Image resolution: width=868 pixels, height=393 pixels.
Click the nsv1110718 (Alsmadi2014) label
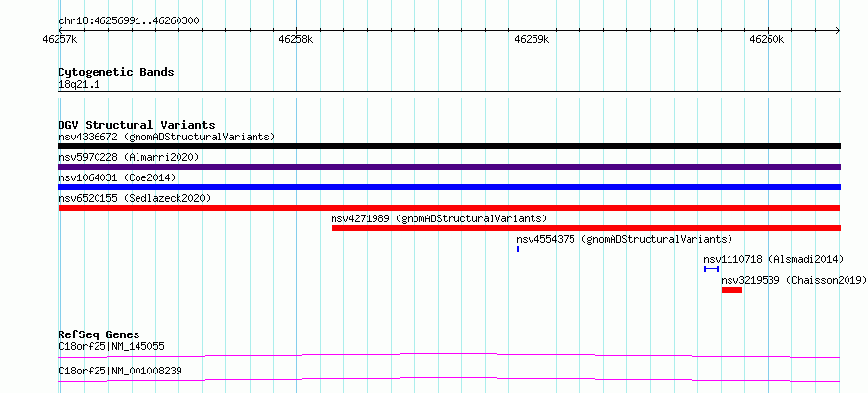(x=773, y=259)
